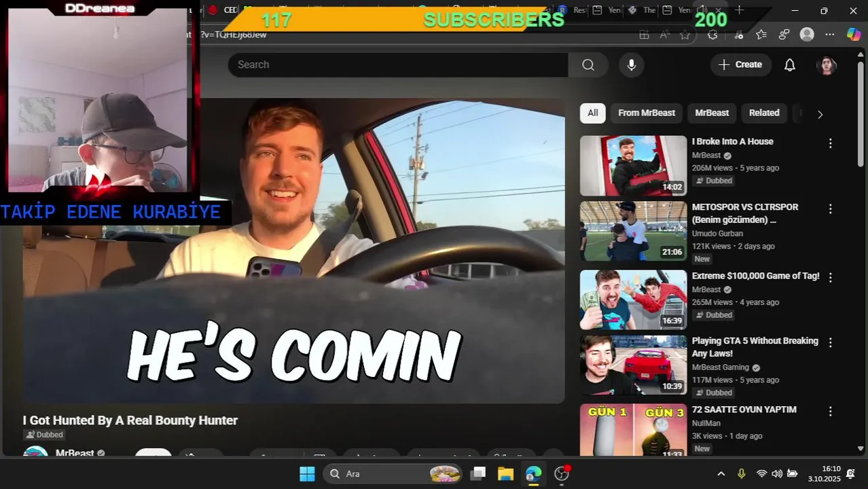Viewport: 868px width, 489px height.
Task: Add page to favorites star icon
Action: point(685,35)
